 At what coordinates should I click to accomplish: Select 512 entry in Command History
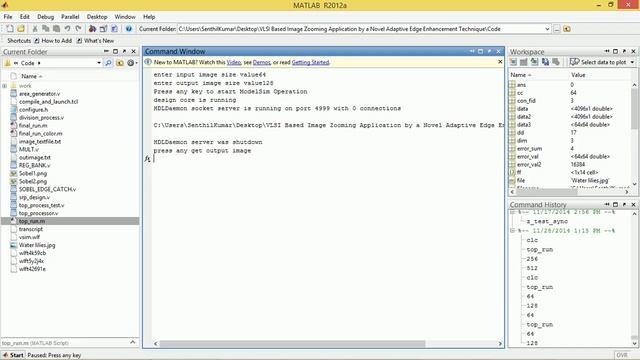tap(532, 268)
